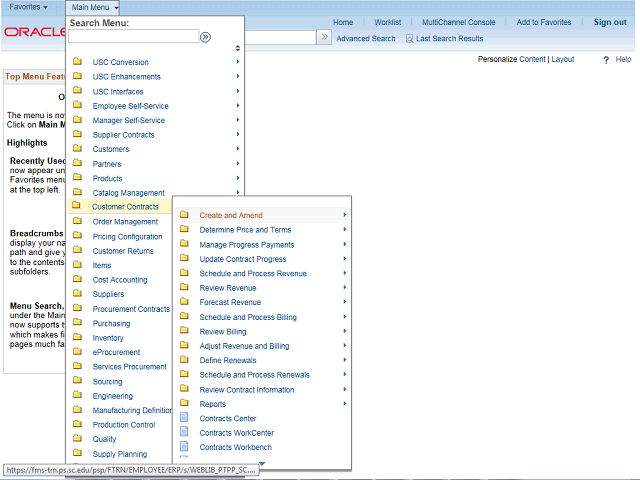Open the Worklist link
Screen dimensions: 640x480
click(387, 22)
